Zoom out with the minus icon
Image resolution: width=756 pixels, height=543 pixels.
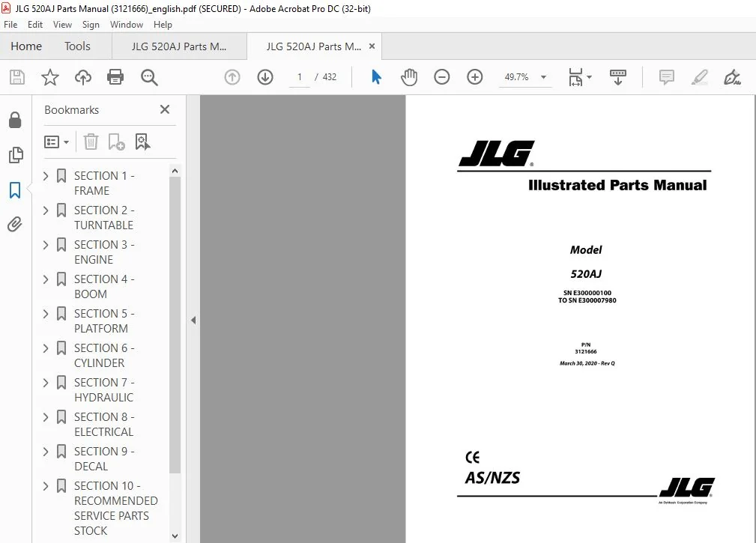coord(441,77)
